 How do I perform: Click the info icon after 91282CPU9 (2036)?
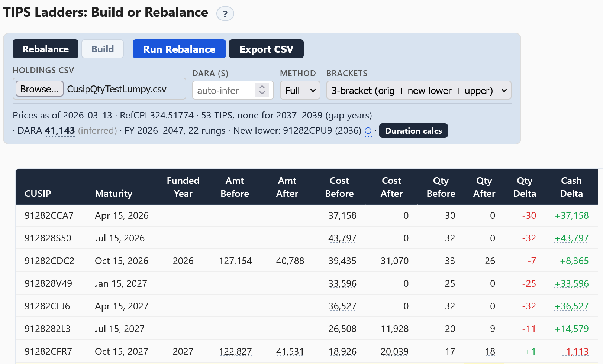point(368,131)
